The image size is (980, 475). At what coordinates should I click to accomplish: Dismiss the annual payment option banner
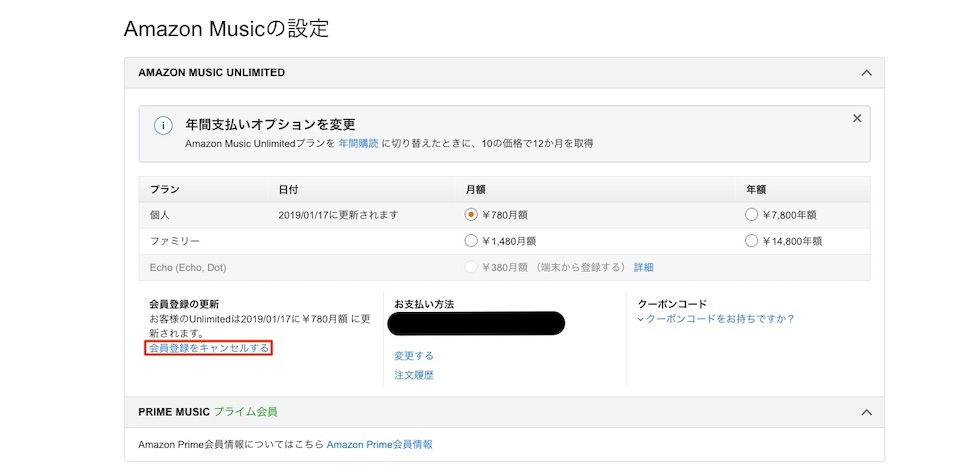(x=857, y=118)
